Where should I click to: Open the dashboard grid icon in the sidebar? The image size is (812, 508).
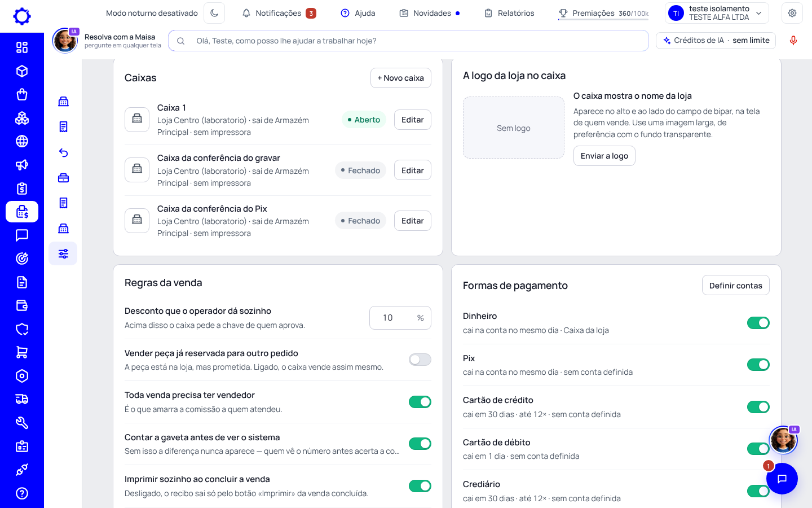coord(22,47)
